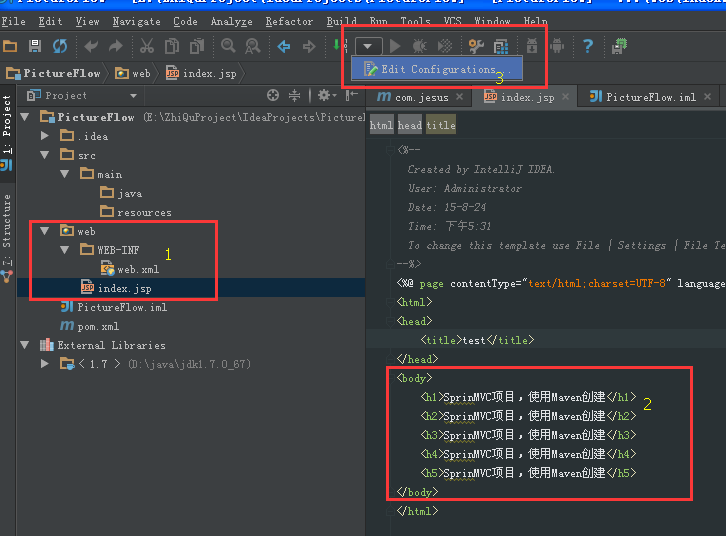The image size is (726, 536).
Task: Open the File menu
Action: click(x=13, y=21)
